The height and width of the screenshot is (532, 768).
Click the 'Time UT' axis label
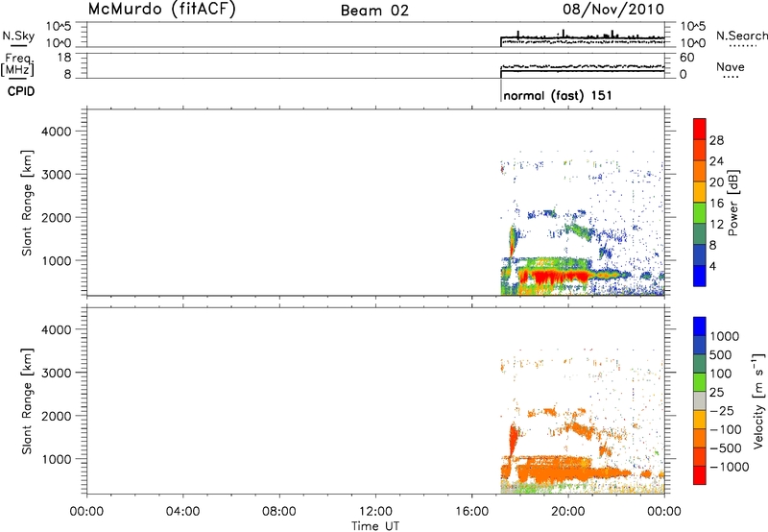[375, 526]
